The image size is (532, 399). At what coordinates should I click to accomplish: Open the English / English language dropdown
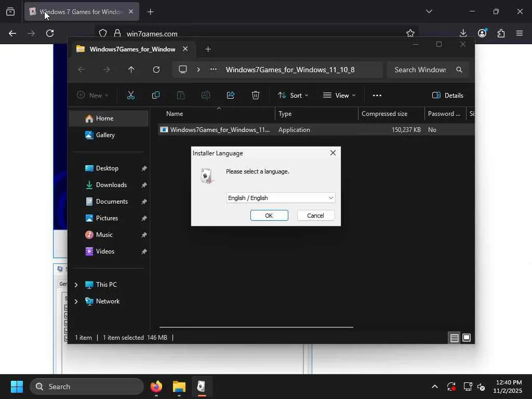pos(281,198)
